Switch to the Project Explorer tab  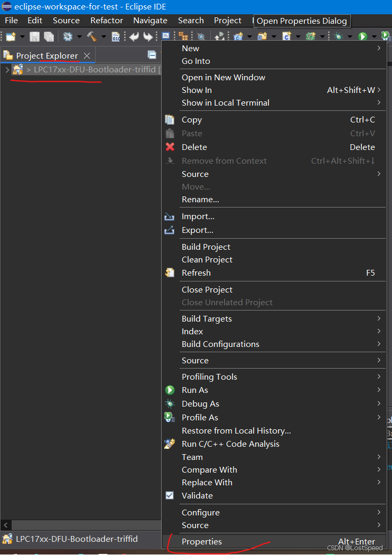(x=46, y=55)
